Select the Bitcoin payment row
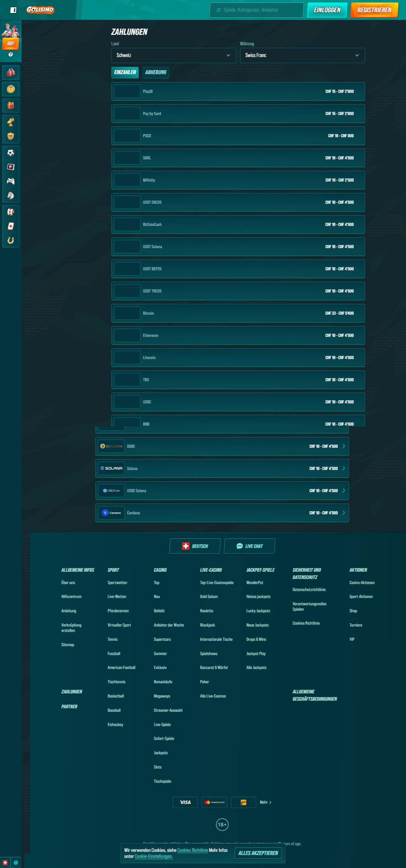This screenshot has height=868, width=406. (x=238, y=313)
